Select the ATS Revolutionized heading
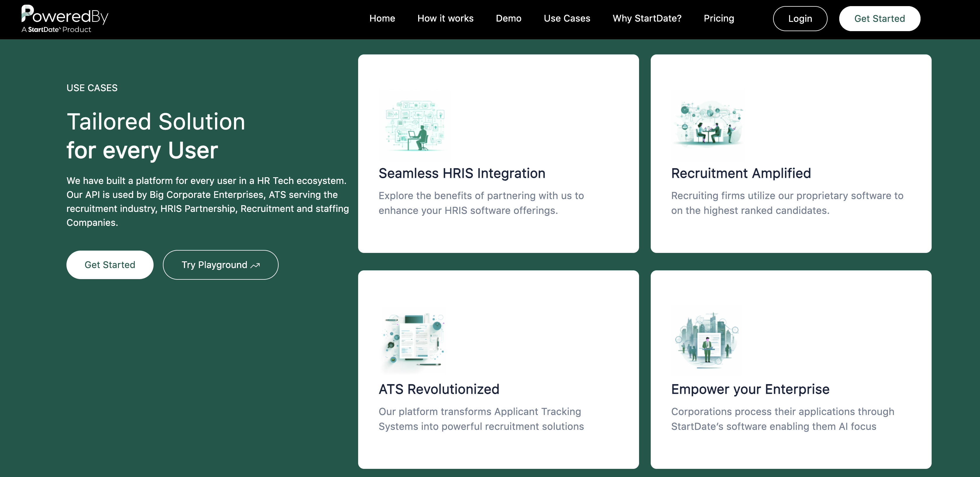 pos(439,389)
